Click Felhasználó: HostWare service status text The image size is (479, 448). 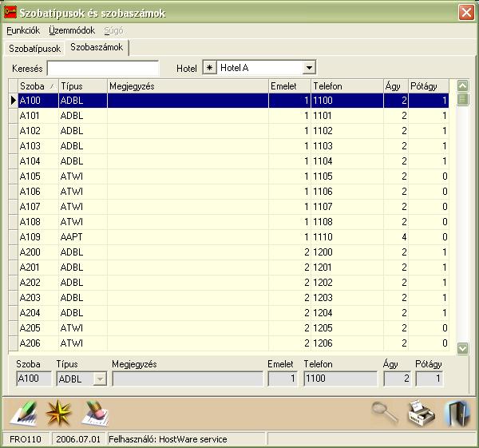pyautogui.click(x=168, y=439)
